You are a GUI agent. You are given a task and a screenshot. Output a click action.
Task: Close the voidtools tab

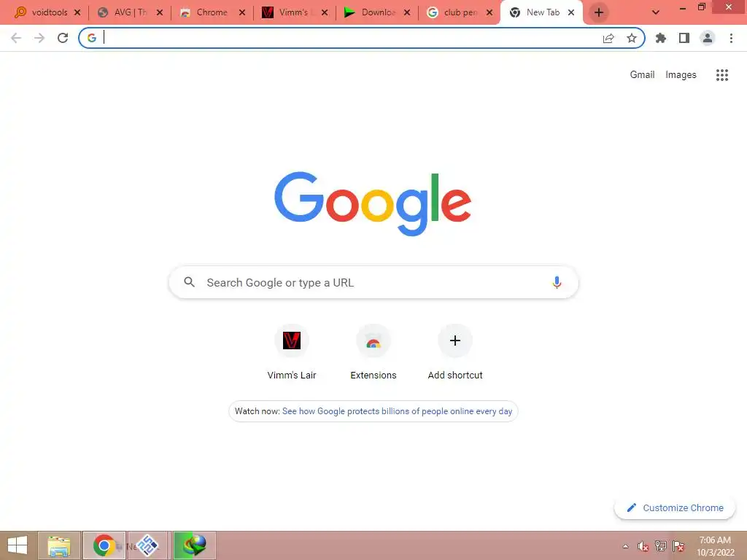click(77, 12)
